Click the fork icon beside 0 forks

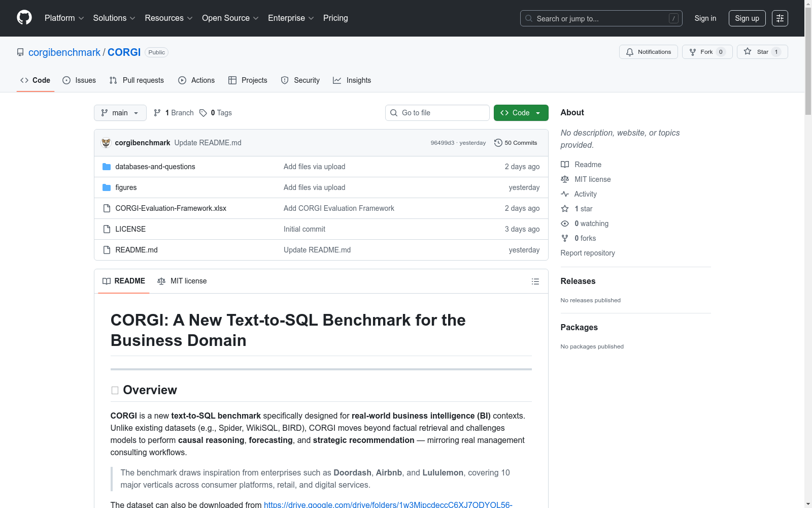565,238
